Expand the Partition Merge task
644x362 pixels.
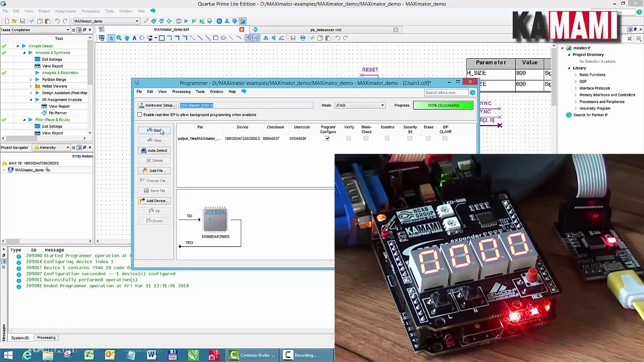[31, 79]
